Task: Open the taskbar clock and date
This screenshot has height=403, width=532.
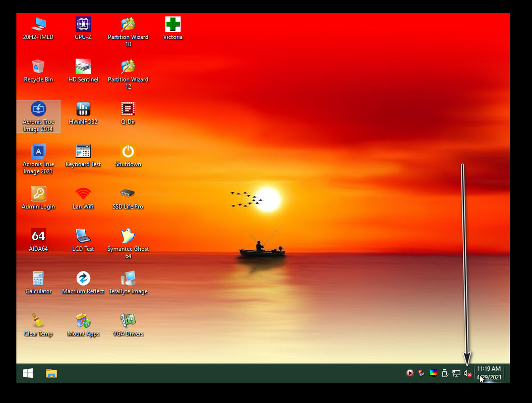Action: [489, 373]
